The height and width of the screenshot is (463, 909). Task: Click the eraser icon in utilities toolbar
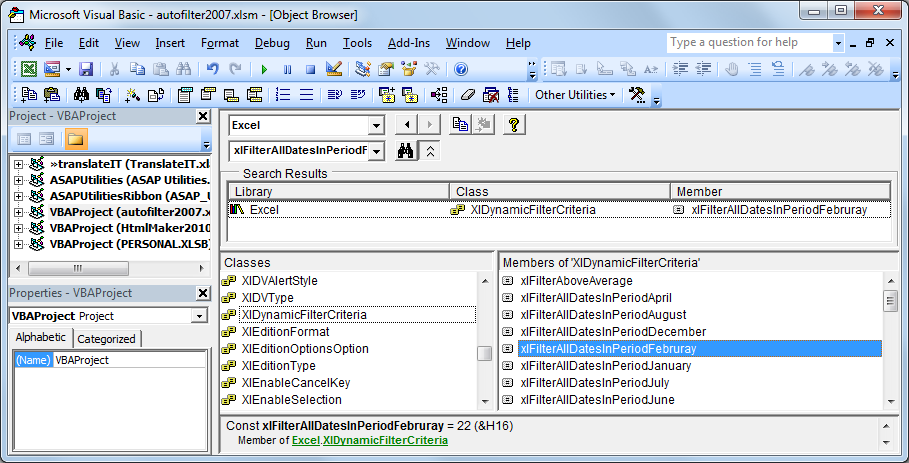point(467,95)
